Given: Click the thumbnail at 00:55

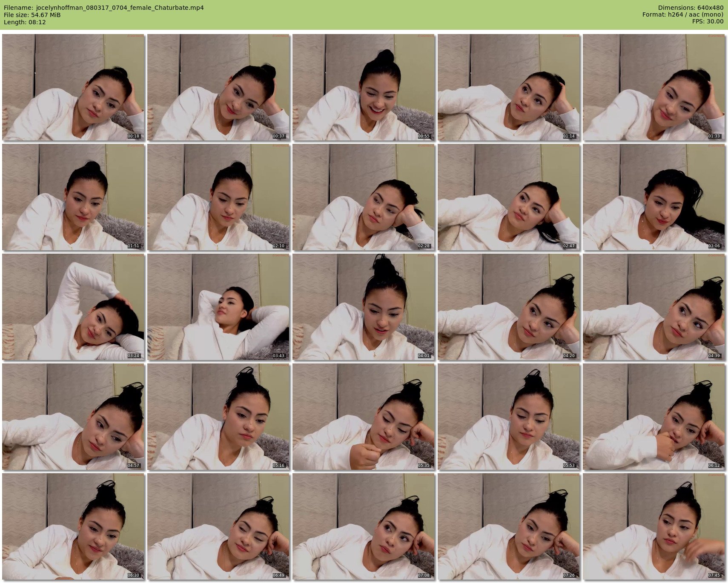Looking at the screenshot, I should tap(364, 87).
